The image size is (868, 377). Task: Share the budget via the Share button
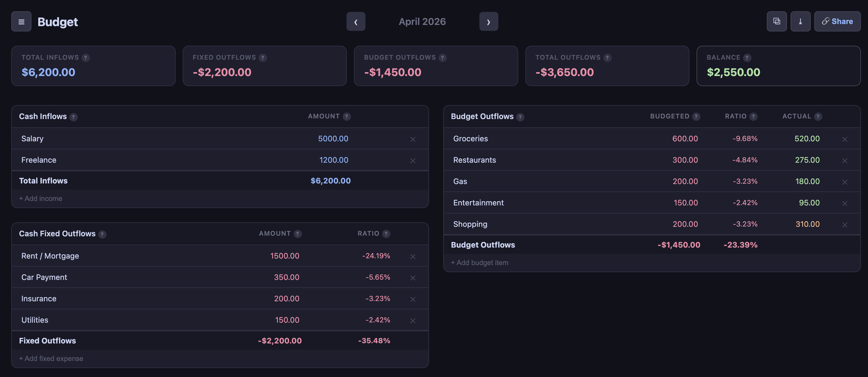coord(837,21)
